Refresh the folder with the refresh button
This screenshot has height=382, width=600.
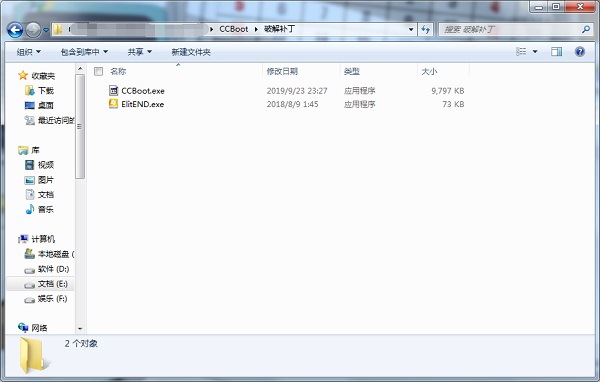click(x=425, y=29)
